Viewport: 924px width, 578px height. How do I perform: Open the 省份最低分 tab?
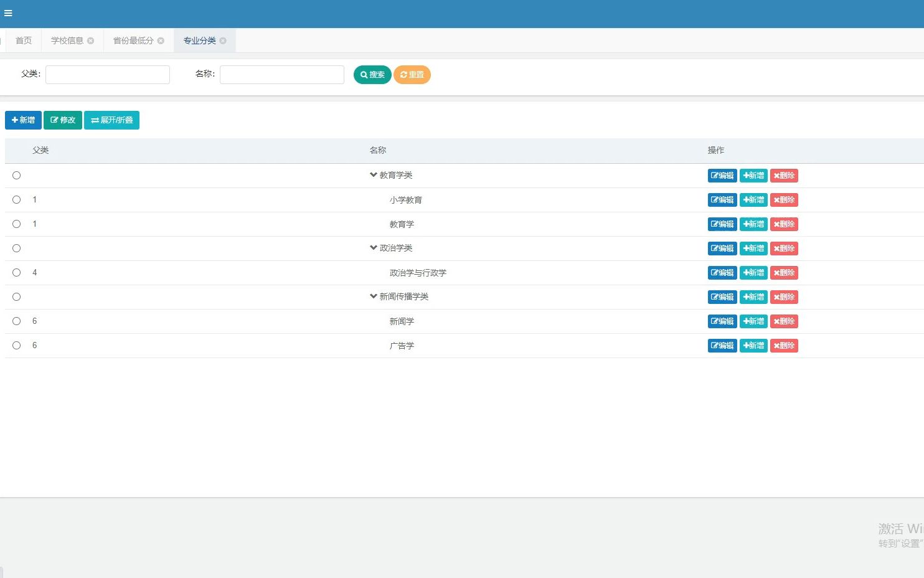pos(133,40)
